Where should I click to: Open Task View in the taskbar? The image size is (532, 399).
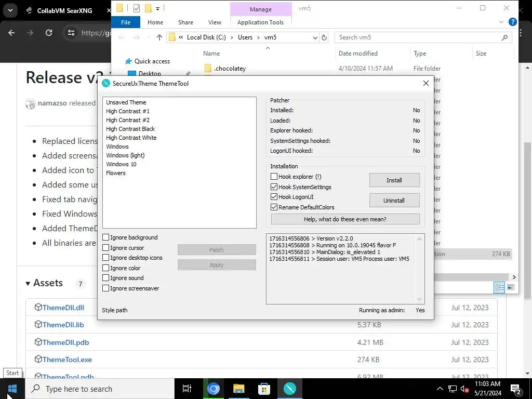(x=187, y=389)
